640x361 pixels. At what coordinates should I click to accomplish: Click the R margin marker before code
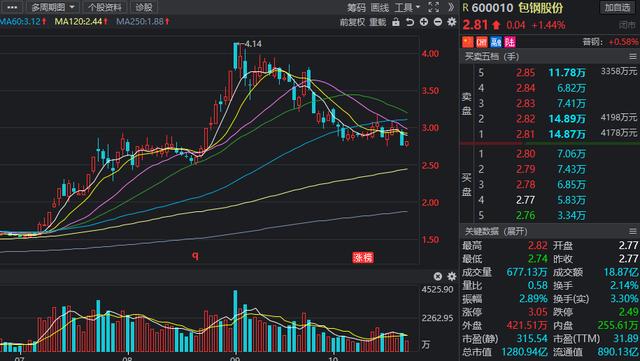click(466, 8)
